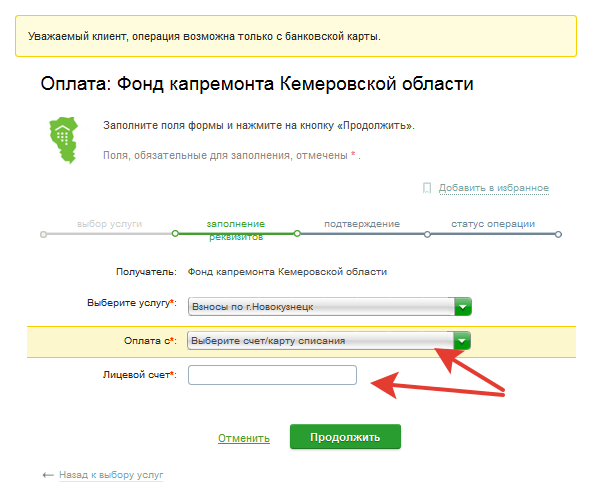The width and height of the screenshot is (594, 504).
Task: Click the first circle marker on progress line
Action: pos(44,235)
